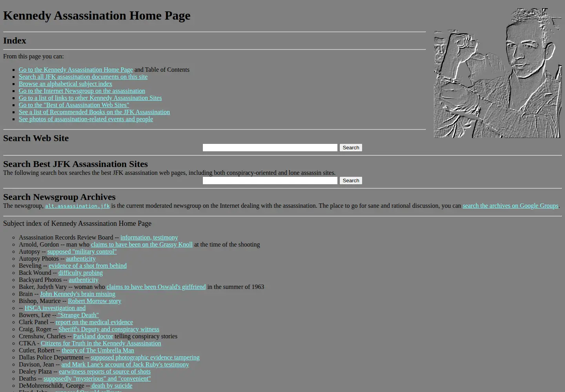
Task: Open Backyard Photos 'authenticity' link
Action: click(x=84, y=280)
